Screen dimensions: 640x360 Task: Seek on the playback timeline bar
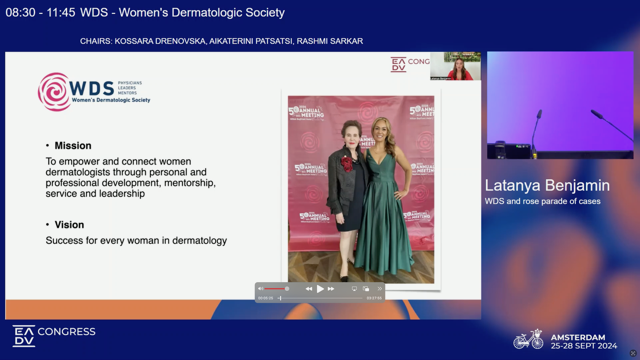click(x=320, y=298)
